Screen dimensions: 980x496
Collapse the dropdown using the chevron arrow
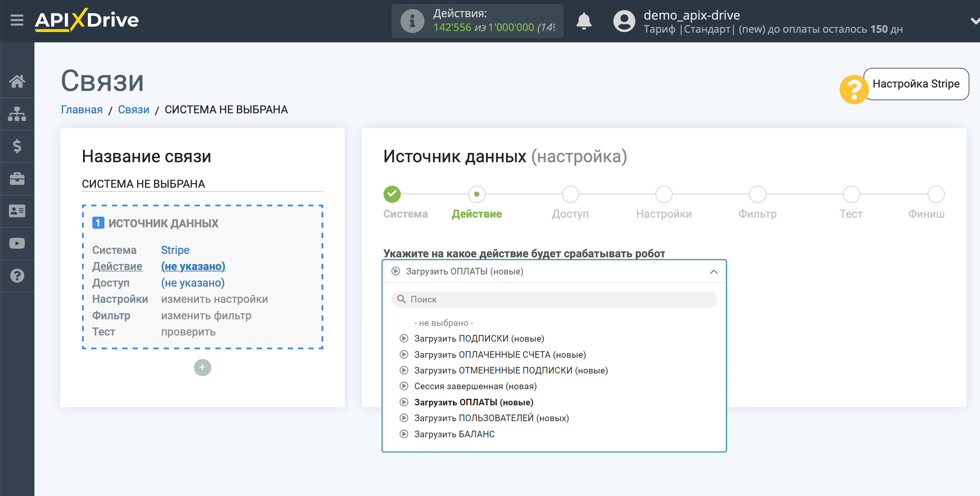pos(714,271)
